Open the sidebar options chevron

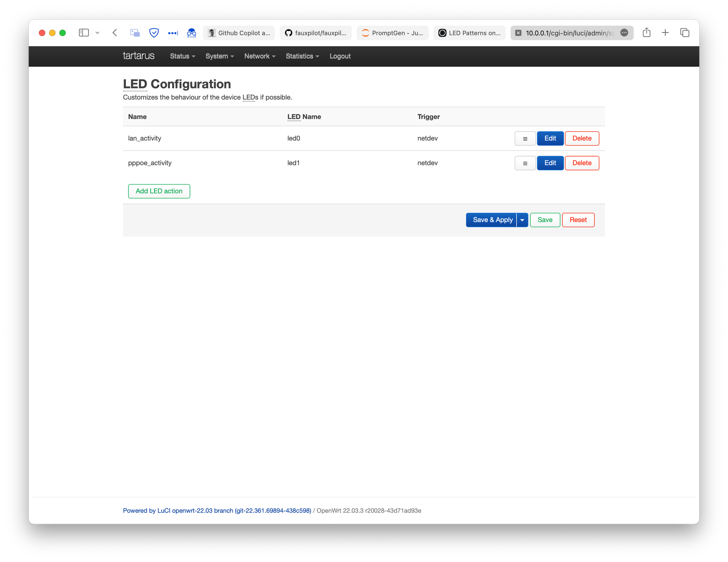pos(98,33)
